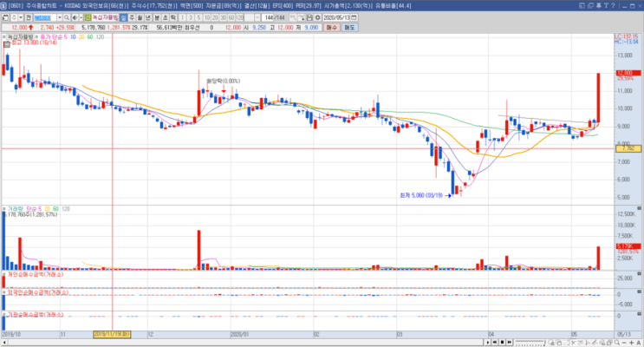
Task: Select the weekly (주) period button
Action: coord(132,17)
